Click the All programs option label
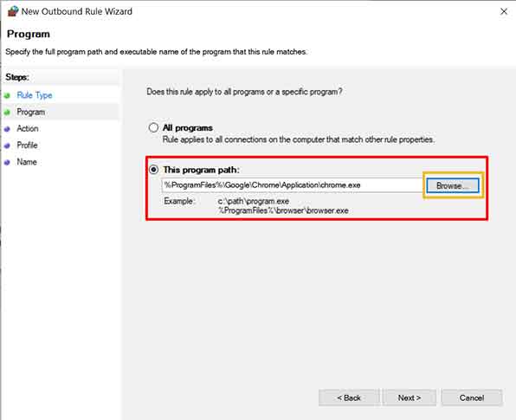 [x=188, y=127]
